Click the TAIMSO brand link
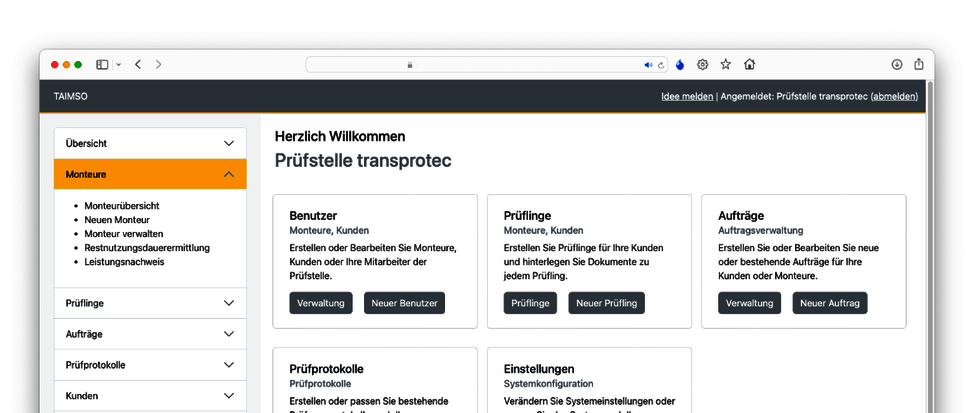966x413 pixels. [x=70, y=97]
